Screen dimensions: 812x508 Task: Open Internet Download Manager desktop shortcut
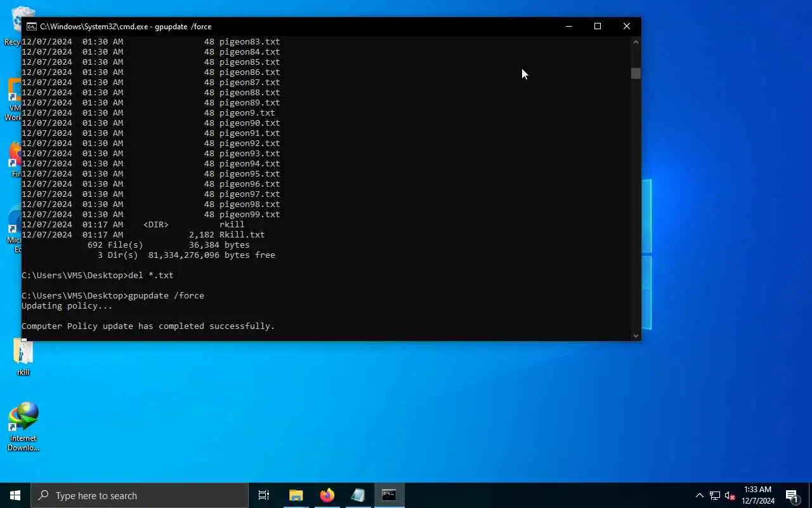point(23,427)
